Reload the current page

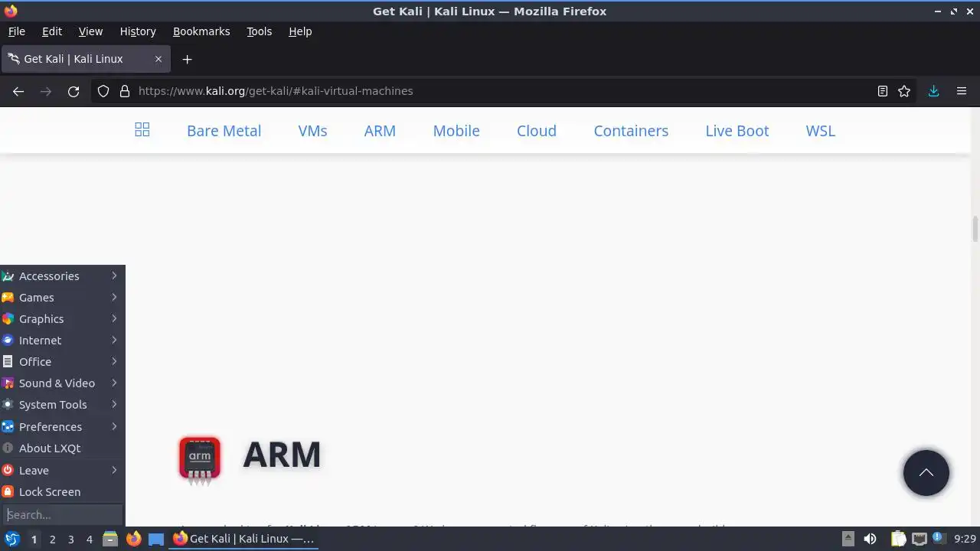73,91
